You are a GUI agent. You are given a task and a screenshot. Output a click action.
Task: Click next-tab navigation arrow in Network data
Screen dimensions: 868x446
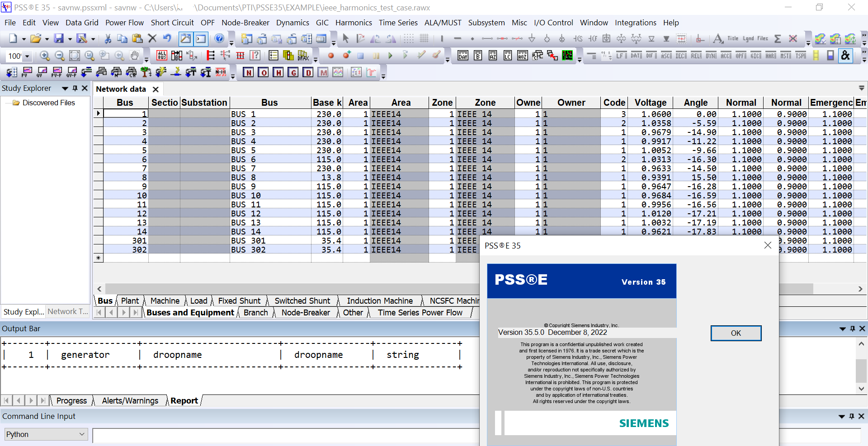[123, 312]
